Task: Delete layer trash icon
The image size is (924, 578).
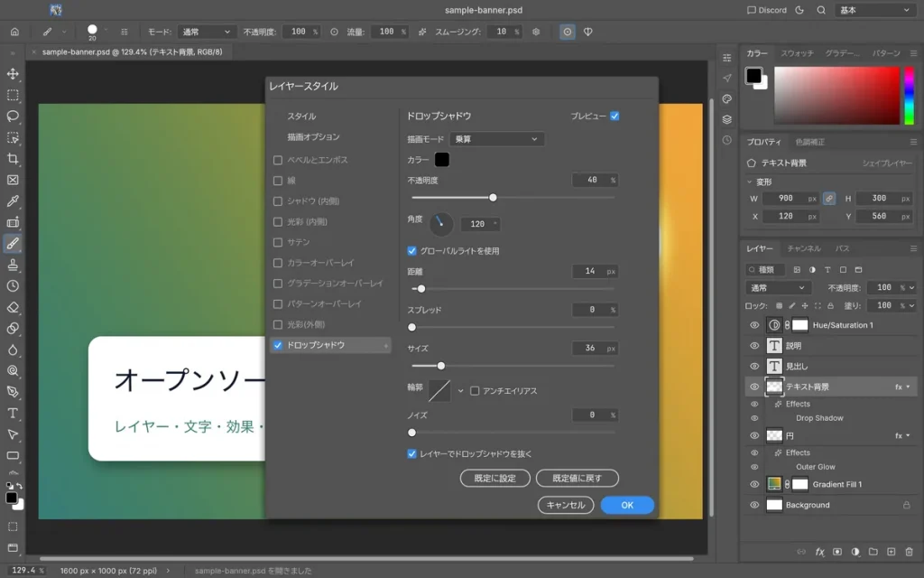Action: pos(910,552)
